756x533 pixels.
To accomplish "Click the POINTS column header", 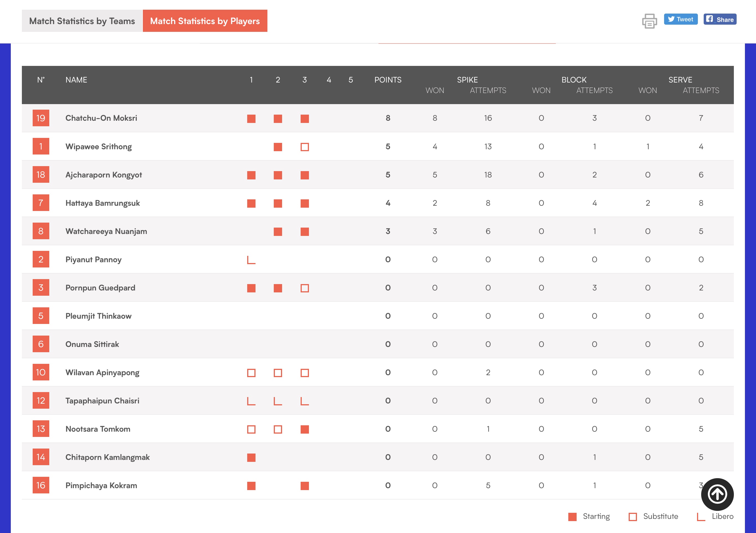I will [x=388, y=80].
